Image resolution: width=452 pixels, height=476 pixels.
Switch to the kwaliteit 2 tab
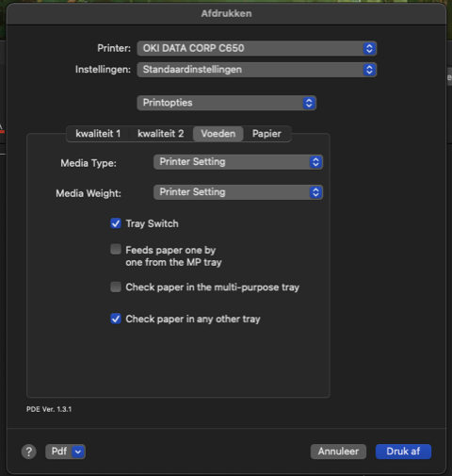tap(161, 134)
